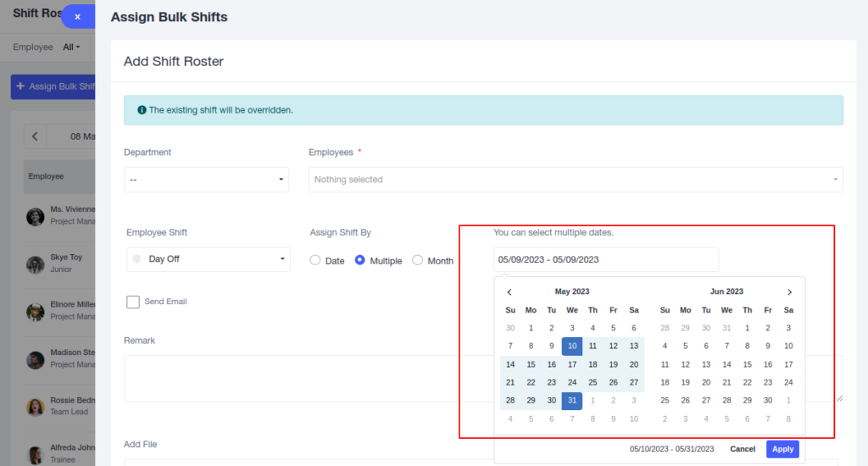The height and width of the screenshot is (466, 868).
Task: Click the plus icon on Assign Bulk Shift
Action: [20, 86]
